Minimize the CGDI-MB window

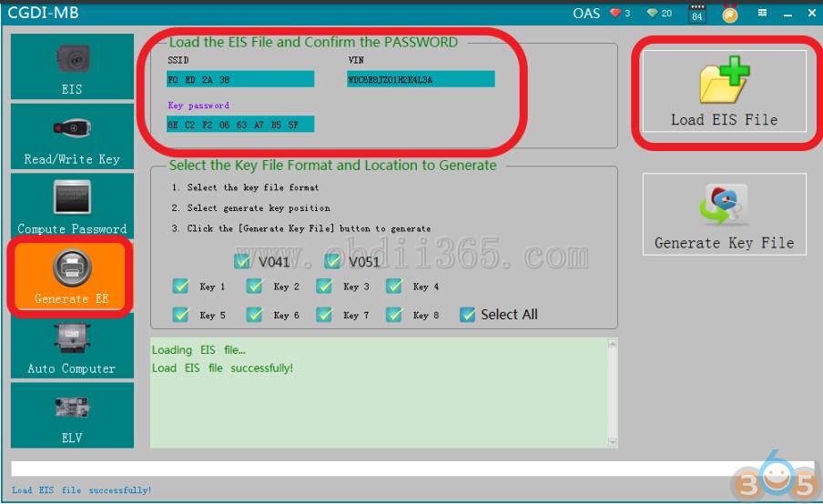pos(787,14)
